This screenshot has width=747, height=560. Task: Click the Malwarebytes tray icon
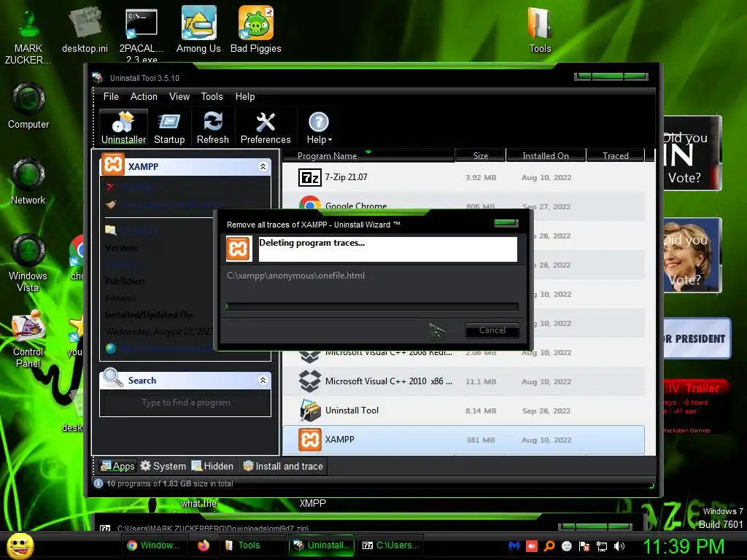pos(514,546)
